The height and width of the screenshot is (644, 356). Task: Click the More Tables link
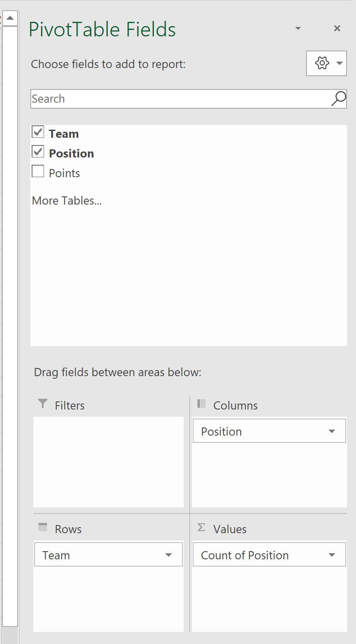click(67, 201)
